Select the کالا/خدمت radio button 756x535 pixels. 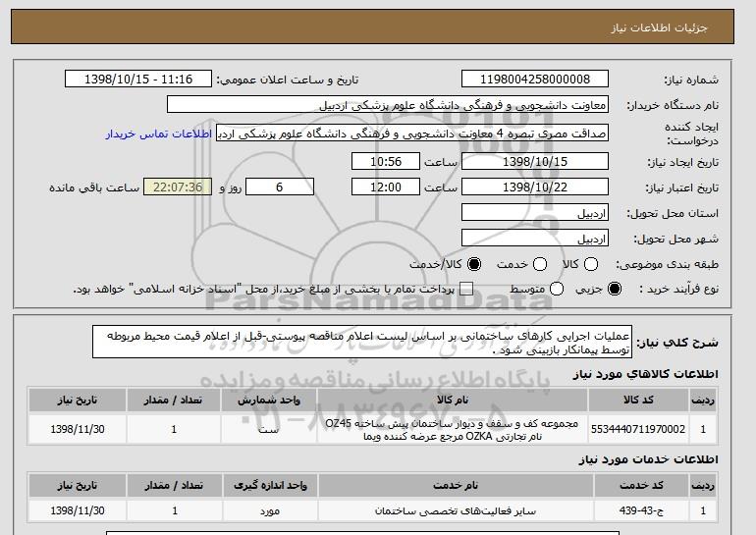tap(474, 264)
